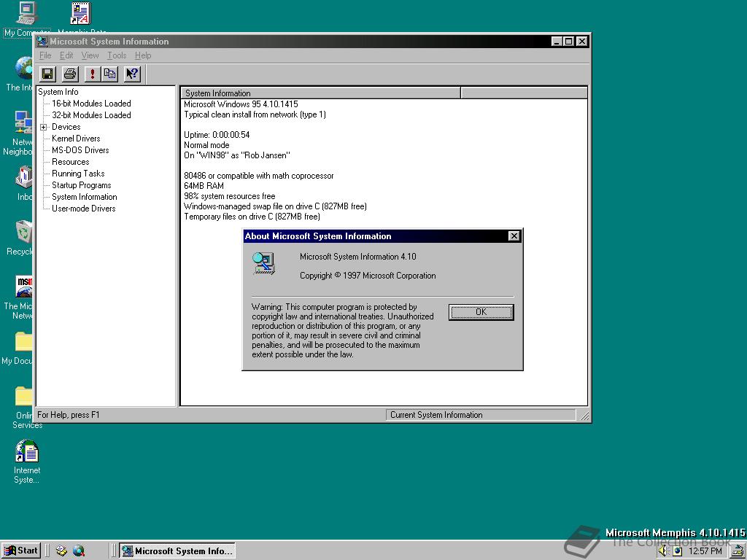Image resolution: width=747 pixels, height=560 pixels.
Task: Open the File menu
Action: click(x=45, y=55)
